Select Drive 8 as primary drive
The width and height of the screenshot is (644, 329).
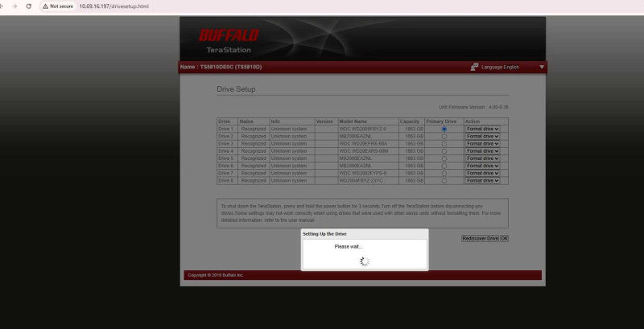pos(444,180)
